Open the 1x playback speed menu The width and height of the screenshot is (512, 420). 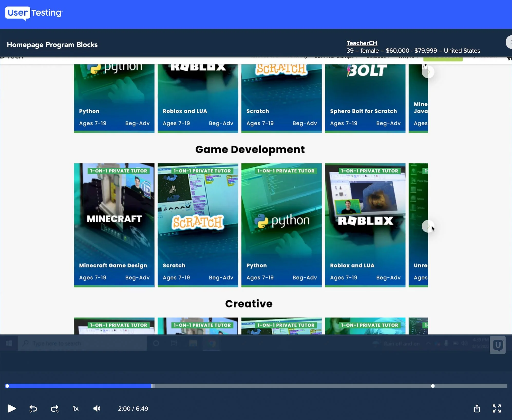coord(75,408)
